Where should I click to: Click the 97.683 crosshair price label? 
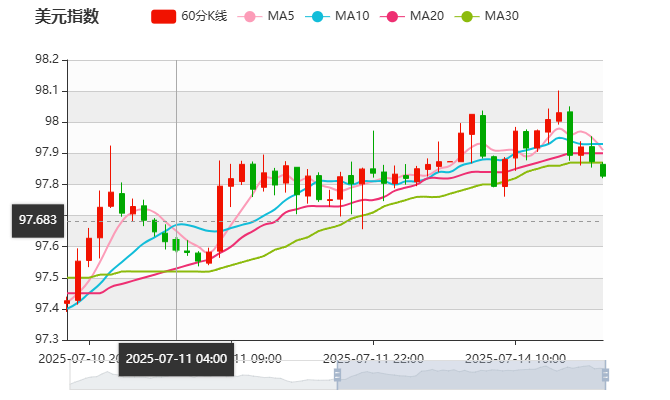(x=38, y=221)
